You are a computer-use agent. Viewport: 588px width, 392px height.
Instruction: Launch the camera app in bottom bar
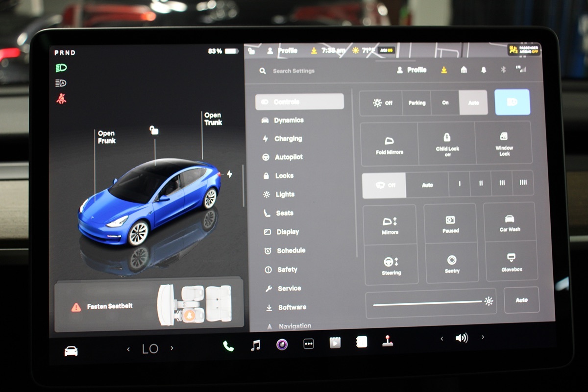click(x=282, y=344)
